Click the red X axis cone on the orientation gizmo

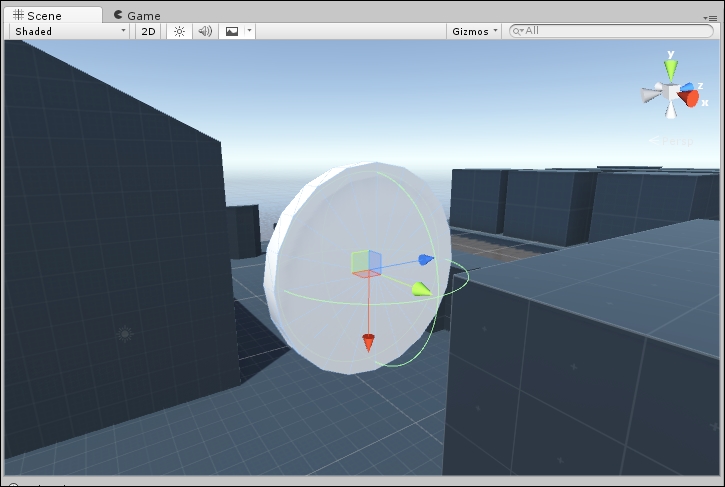pyautogui.click(x=689, y=99)
